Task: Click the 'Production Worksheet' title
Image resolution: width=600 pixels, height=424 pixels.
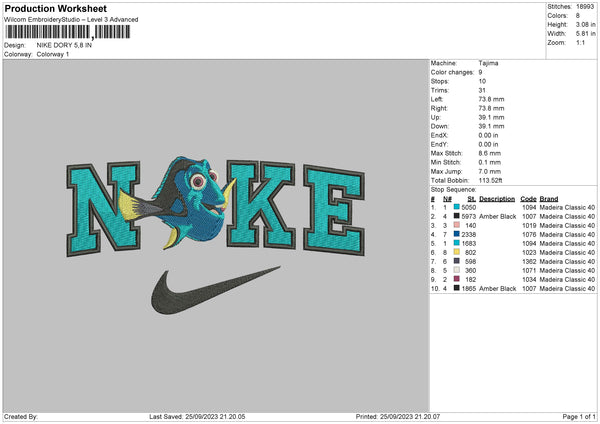Action: [56, 9]
